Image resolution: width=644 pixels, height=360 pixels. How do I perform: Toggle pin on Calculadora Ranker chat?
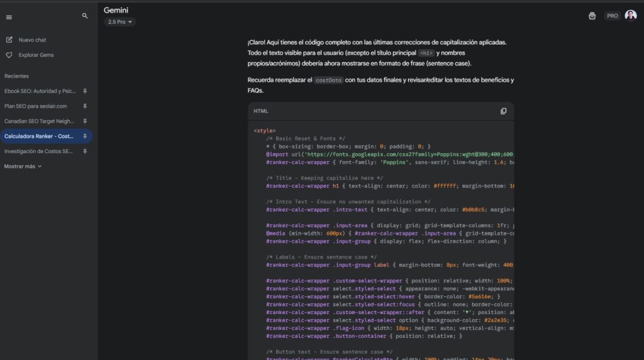[x=85, y=137]
